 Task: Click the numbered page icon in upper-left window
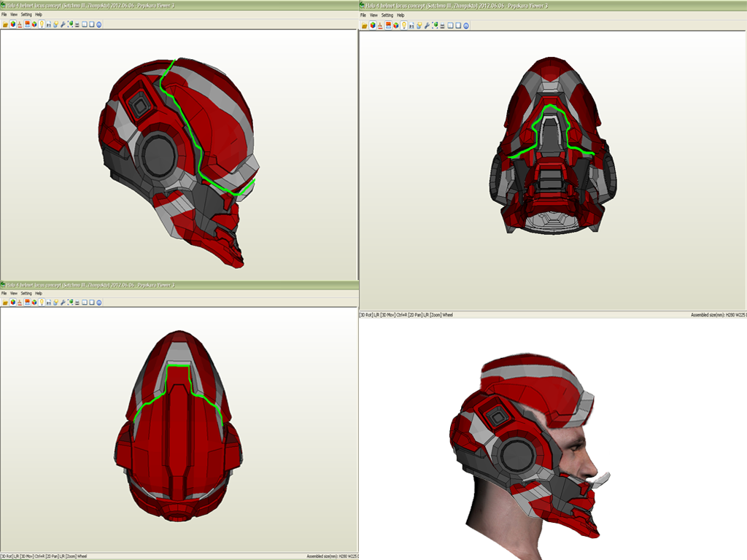click(49, 24)
